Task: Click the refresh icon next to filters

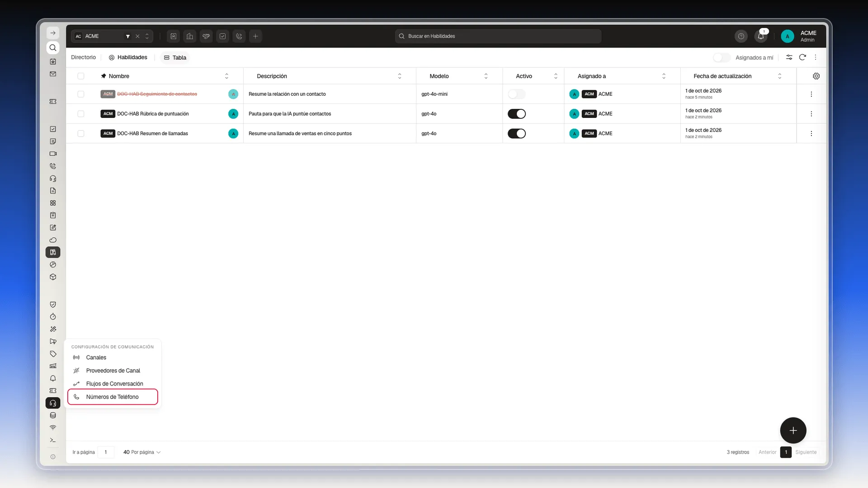Action: coord(802,57)
